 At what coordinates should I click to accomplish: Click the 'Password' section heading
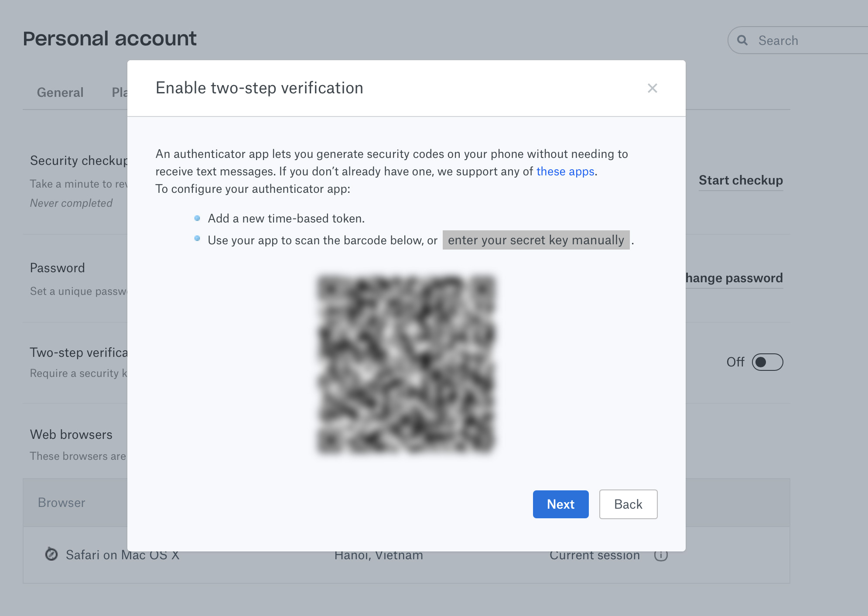pyautogui.click(x=58, y=268)
